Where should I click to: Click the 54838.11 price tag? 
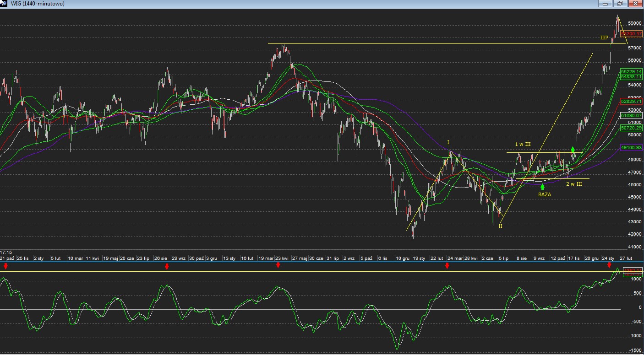[631, 77]
